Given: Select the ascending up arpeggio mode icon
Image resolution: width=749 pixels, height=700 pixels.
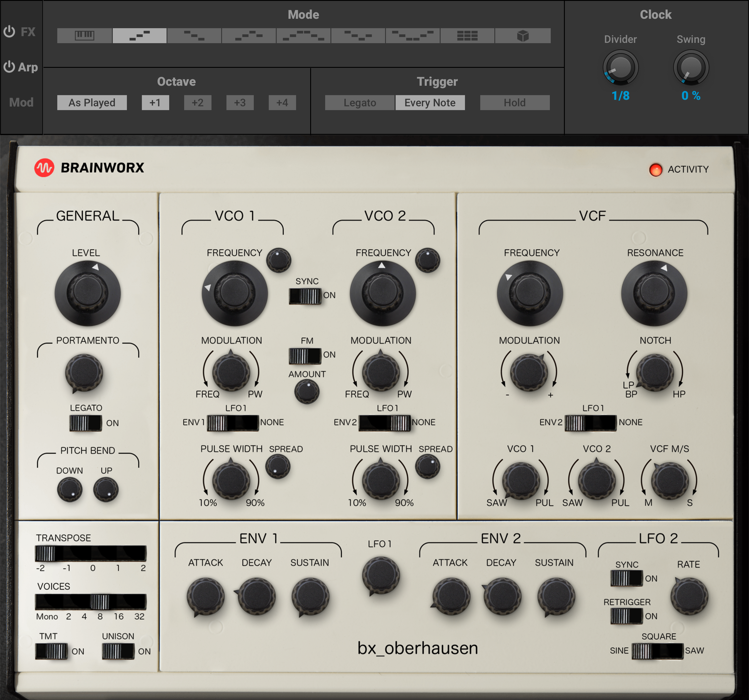Looking at the screenshot, I should [139, 36].
